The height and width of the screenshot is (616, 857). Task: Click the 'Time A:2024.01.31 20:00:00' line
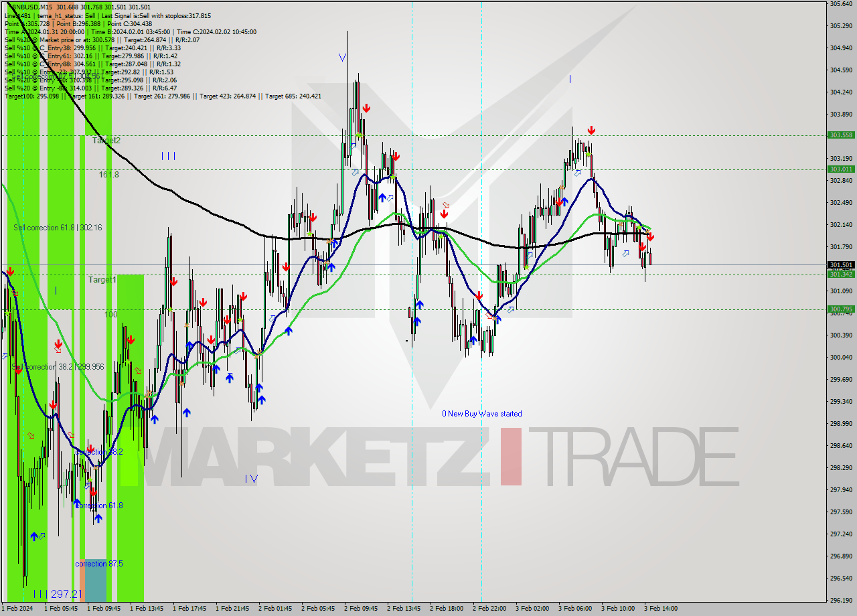(131, 31)
